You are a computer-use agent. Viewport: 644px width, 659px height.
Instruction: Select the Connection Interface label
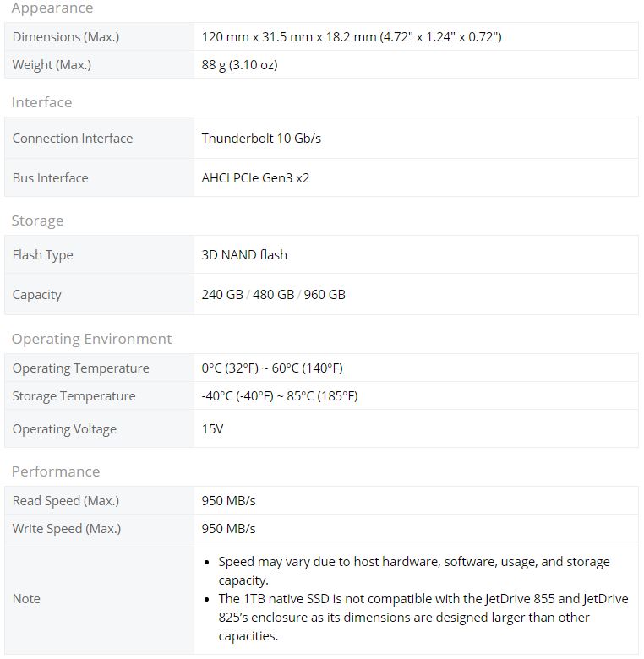pos(73,139)
